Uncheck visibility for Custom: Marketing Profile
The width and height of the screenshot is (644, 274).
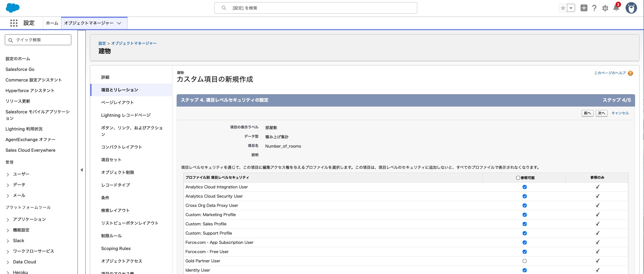(525, 215)
